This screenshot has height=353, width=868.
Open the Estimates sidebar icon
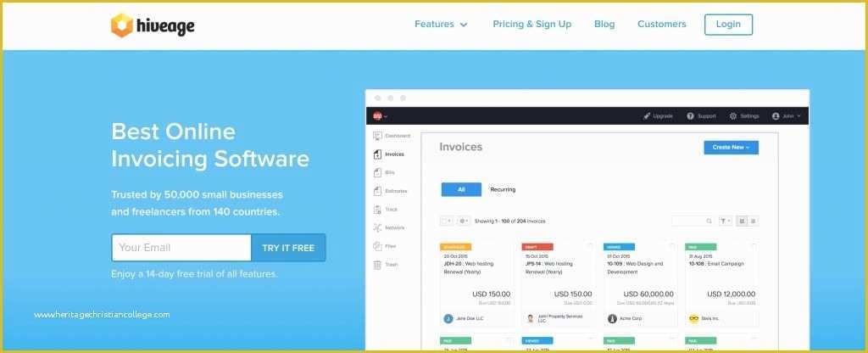378,191
